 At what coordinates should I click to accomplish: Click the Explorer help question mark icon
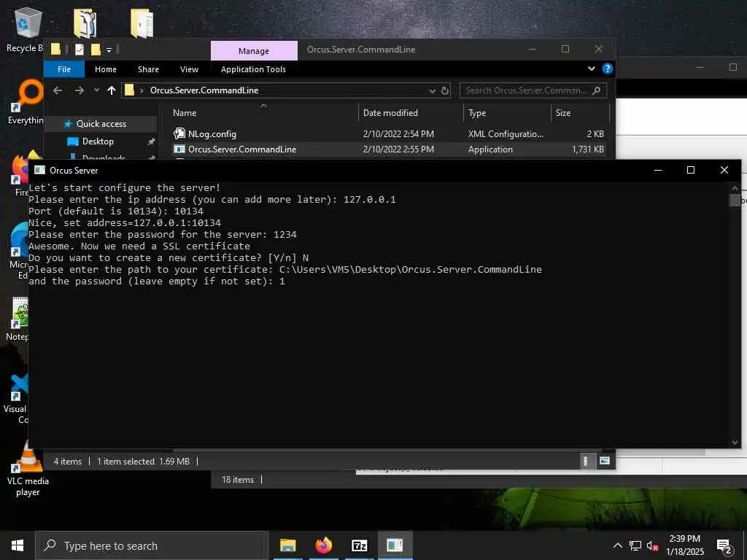[608, 69]
